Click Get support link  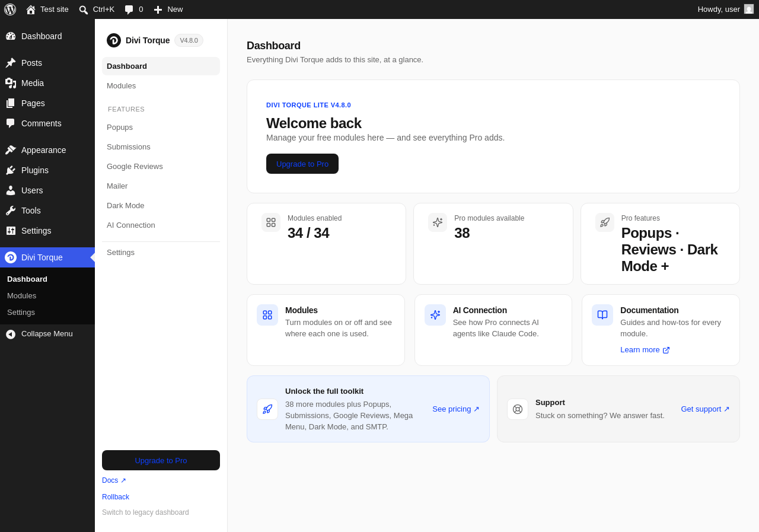pos(705,409)
